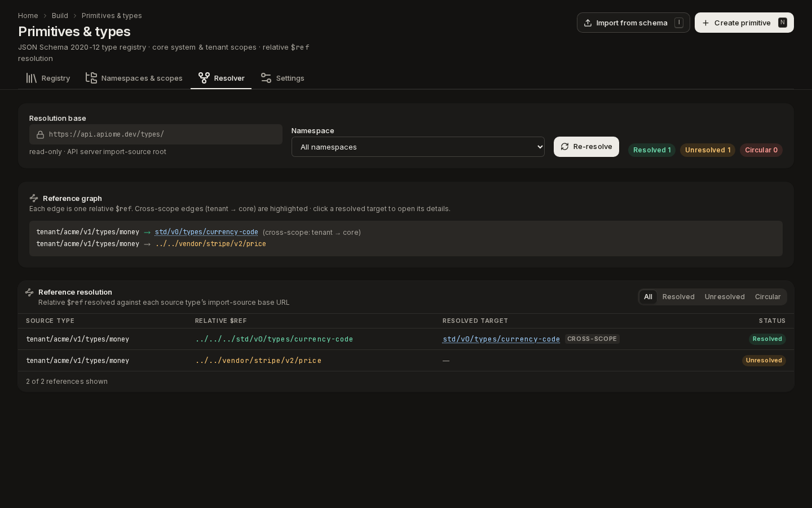Click the Re-resolve button
812x508 pixels.
586,147
